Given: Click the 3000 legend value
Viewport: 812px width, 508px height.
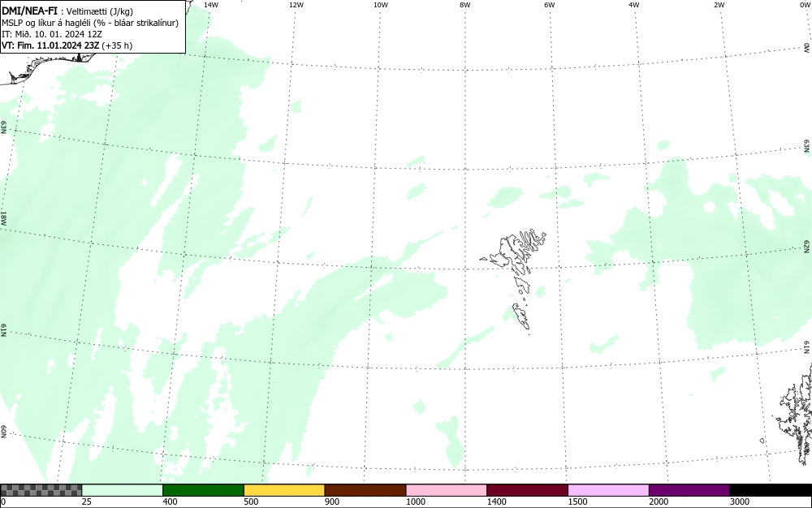Looking at the screenshot, I should [x=740, y=502].
